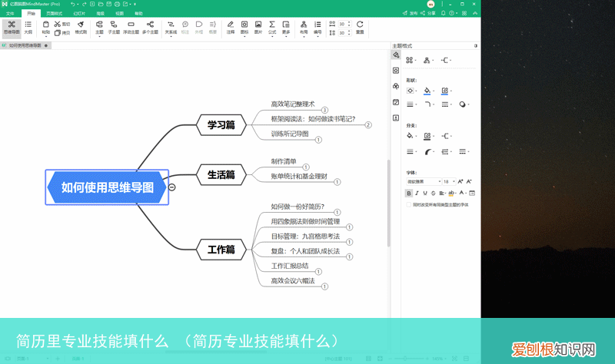615x364 pixels.
Task: Insert 多个主题 multiple topics
Action: [150, 28]
